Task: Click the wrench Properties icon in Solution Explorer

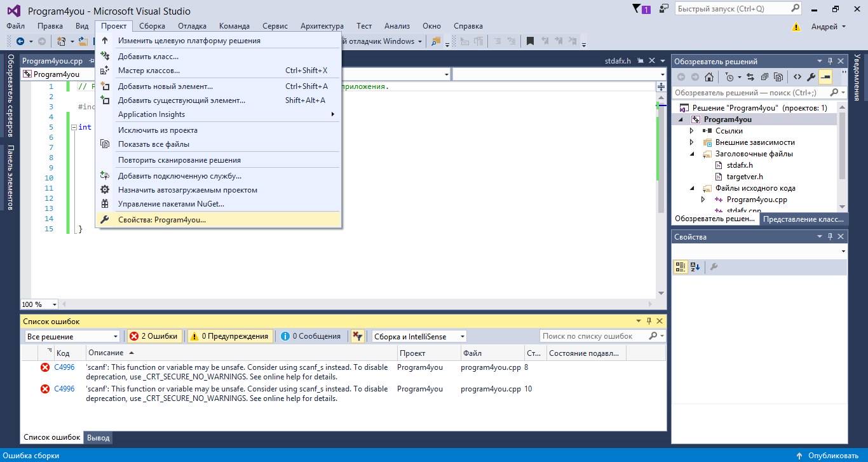Action: 811,77
